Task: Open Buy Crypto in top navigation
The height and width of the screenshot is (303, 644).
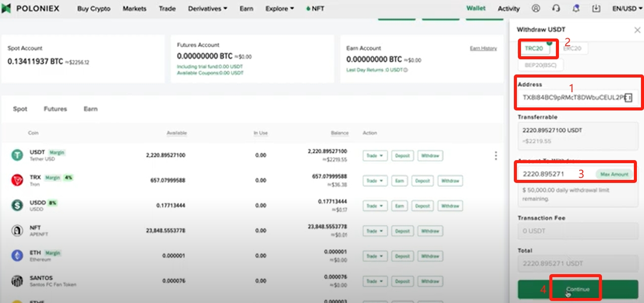Action: (x=94, y=9)
